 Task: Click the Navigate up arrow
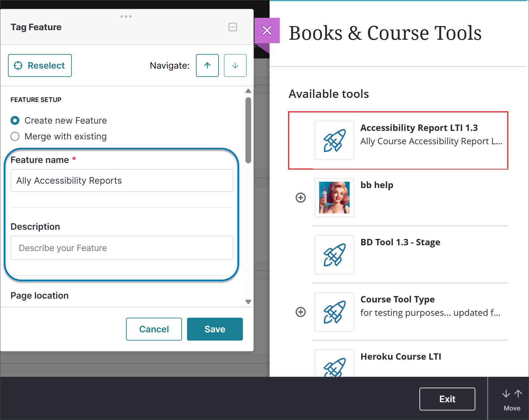pos(207,65)
